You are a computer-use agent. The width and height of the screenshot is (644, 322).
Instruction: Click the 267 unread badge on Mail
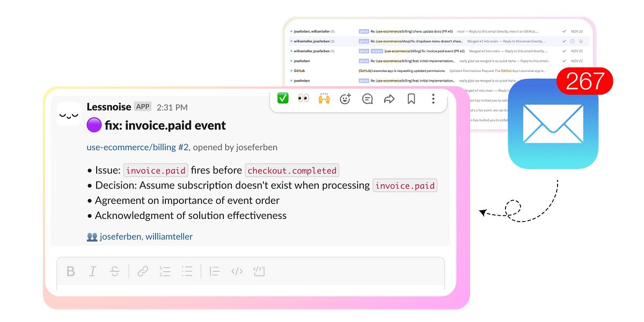click(585, 82)
